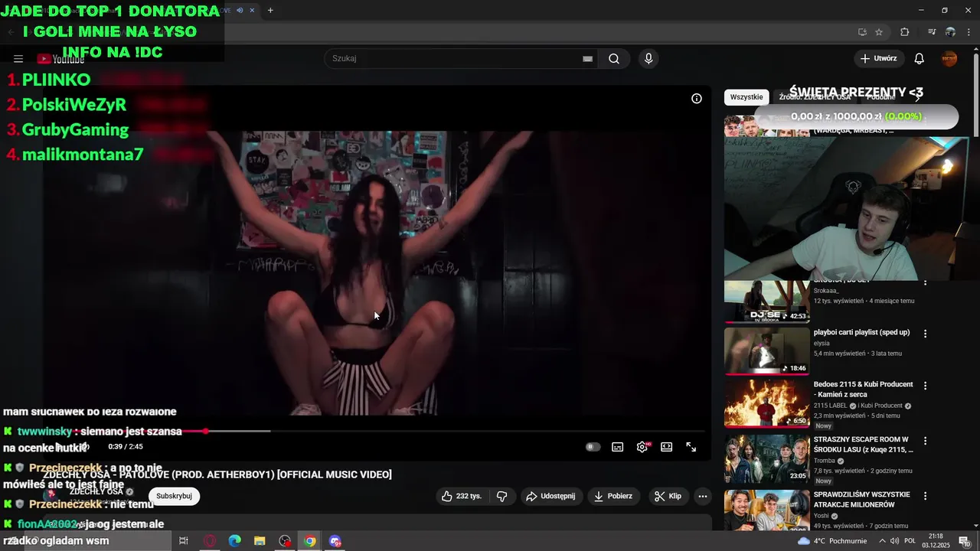Open the YouTube account avatar menu
The width and height of the screenshot is (980, 551).
point(949,59)
